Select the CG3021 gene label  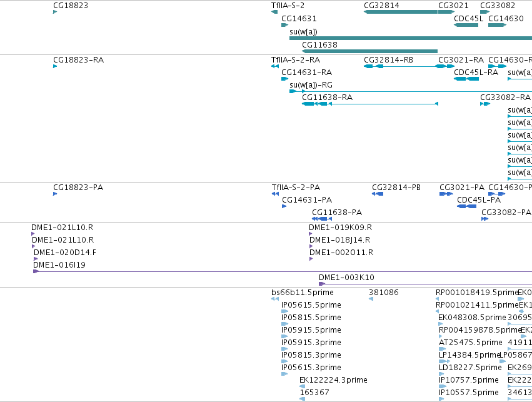453,6
